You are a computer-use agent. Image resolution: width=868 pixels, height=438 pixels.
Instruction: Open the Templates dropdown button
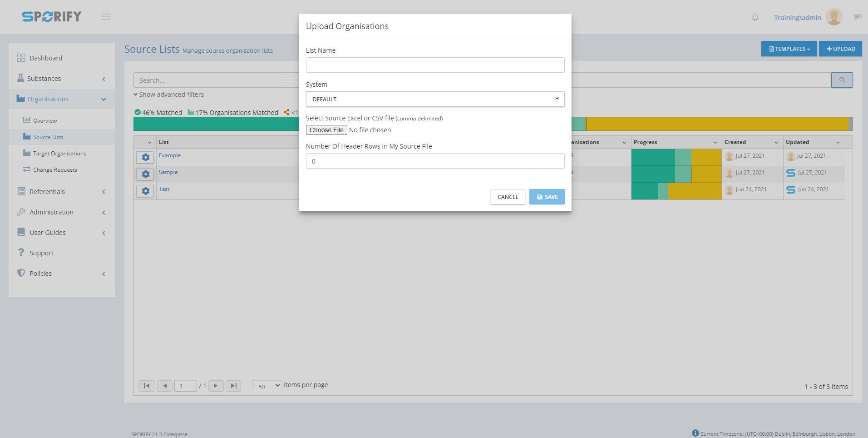click(789, 49)
